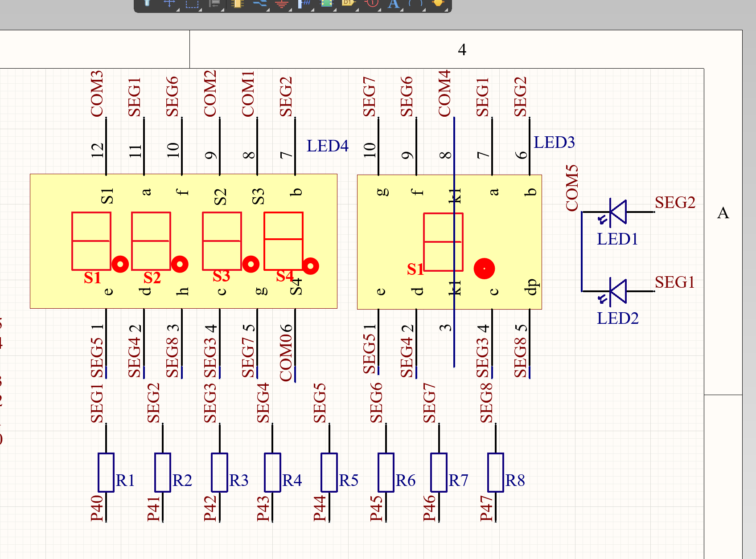Select the sheet symbol tool icon
756x559 pixels.
coord(327,4)
